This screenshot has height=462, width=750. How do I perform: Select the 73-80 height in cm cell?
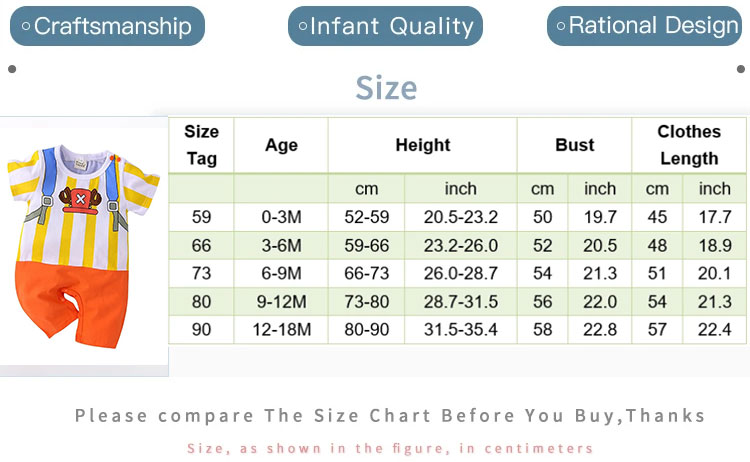click(366, 301)
